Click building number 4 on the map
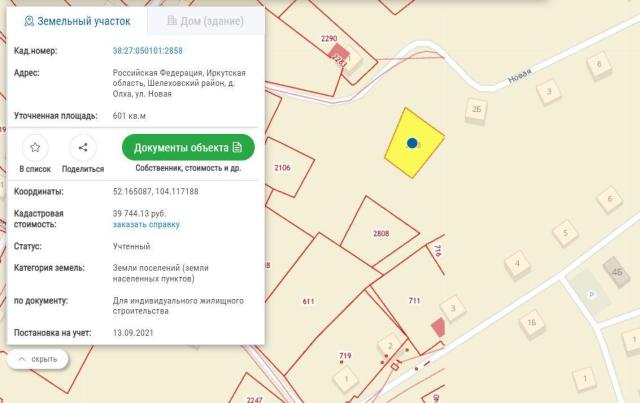The width and height of the screenshot is (640, 403). click(x=517, y=263)
